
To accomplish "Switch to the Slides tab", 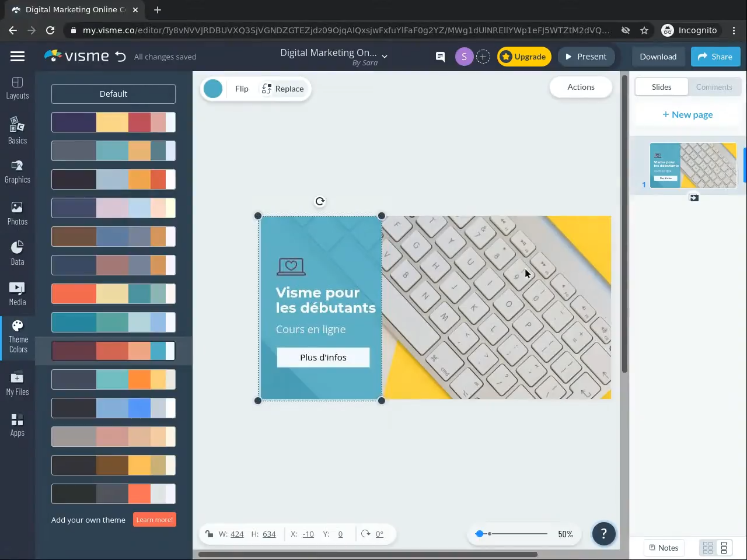I will coord(661,87).
